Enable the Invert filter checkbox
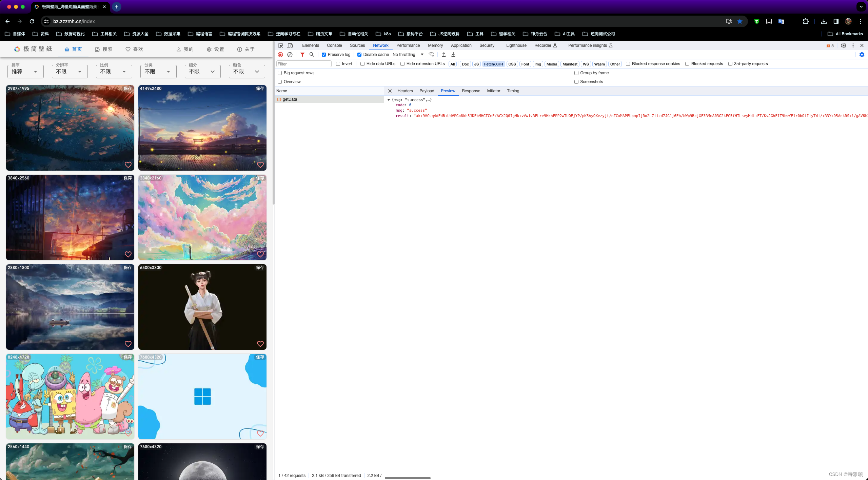Viewport: 868px width, 480px height. [x=338, y=64]
